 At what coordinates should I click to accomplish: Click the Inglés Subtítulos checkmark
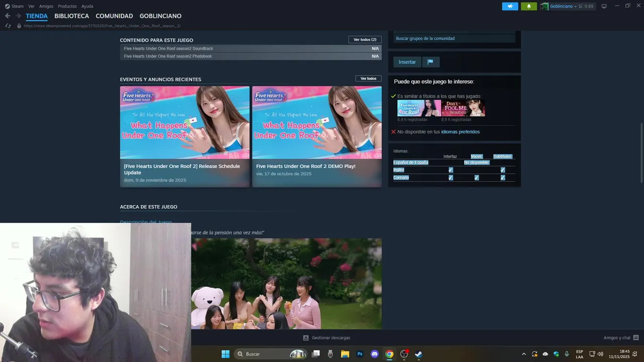coord(503,170)
